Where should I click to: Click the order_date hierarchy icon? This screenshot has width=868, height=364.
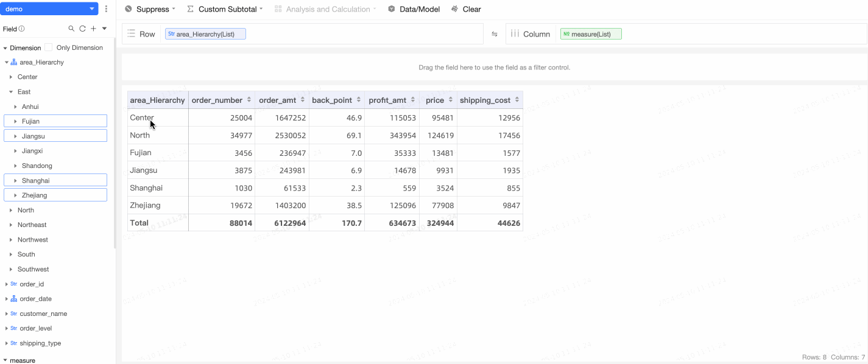coord(14,299)
